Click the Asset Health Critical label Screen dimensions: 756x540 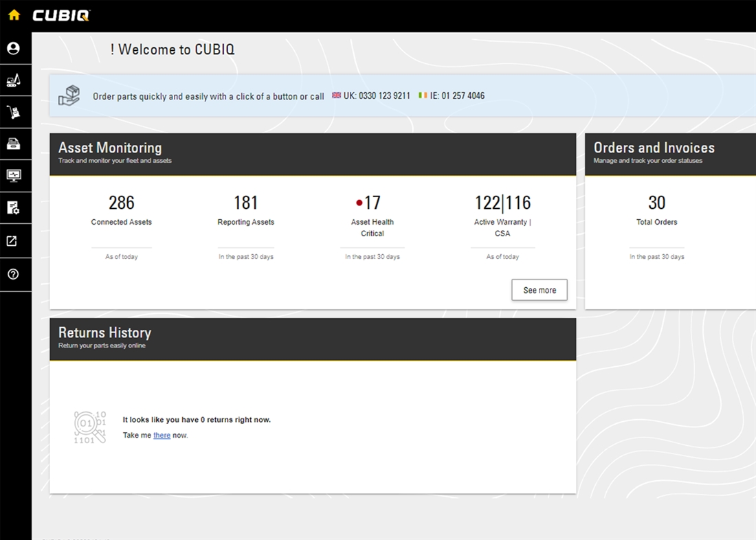tap(373, 227)
